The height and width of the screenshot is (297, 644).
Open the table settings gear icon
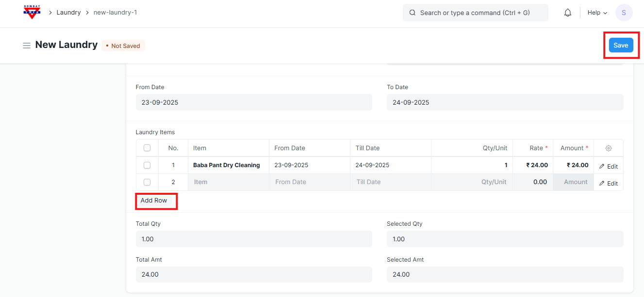click(x=609, y=148)
